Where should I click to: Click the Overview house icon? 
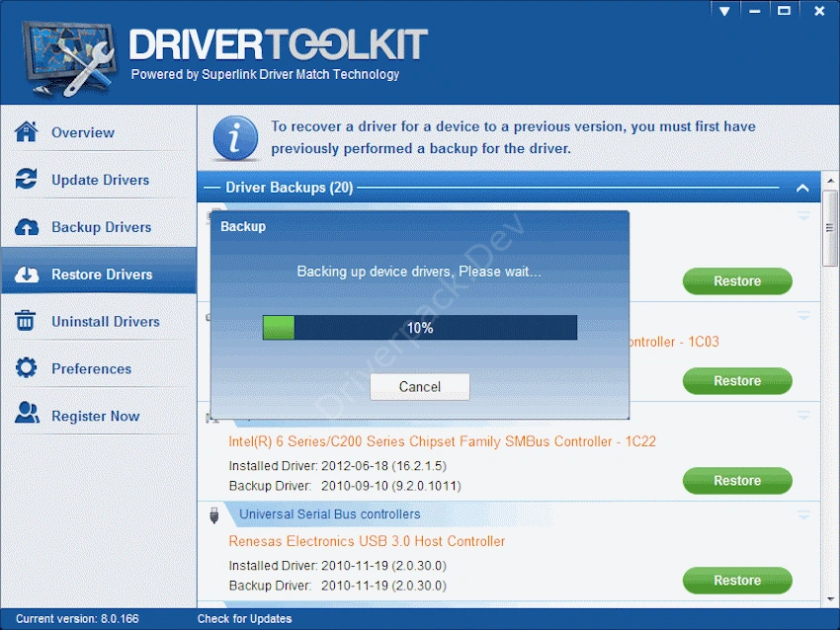point(27,131)
